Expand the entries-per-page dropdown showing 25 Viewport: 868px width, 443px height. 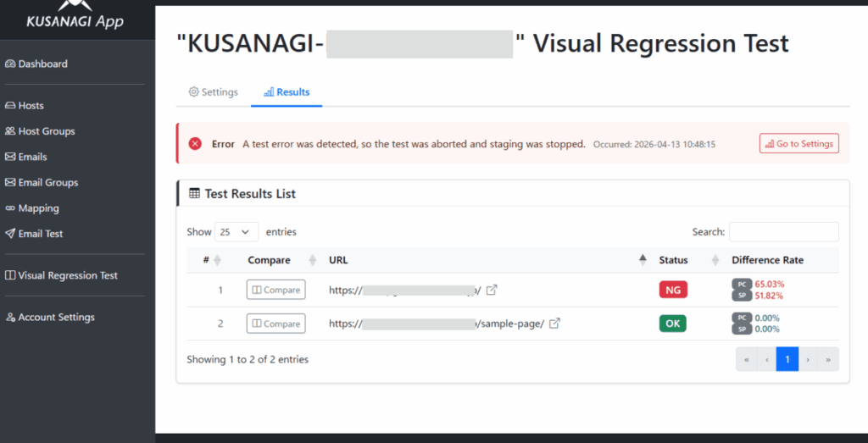click(236, 231)
